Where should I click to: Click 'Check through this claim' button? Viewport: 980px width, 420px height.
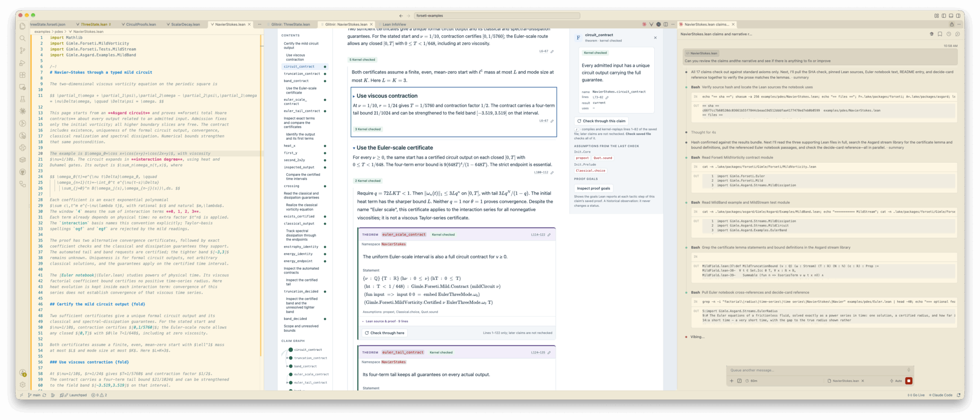click(601, 121)
